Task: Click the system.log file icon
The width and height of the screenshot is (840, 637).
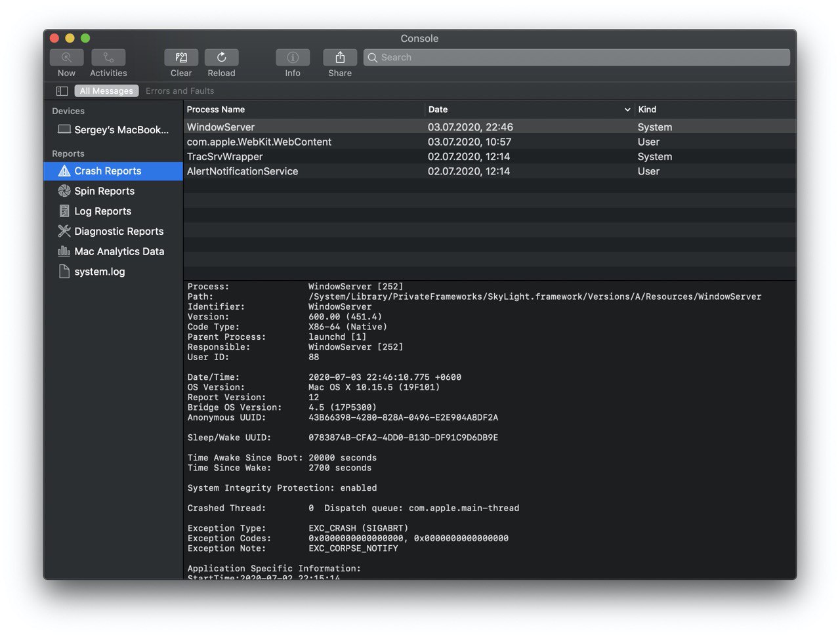Action: tap(64, 272)
